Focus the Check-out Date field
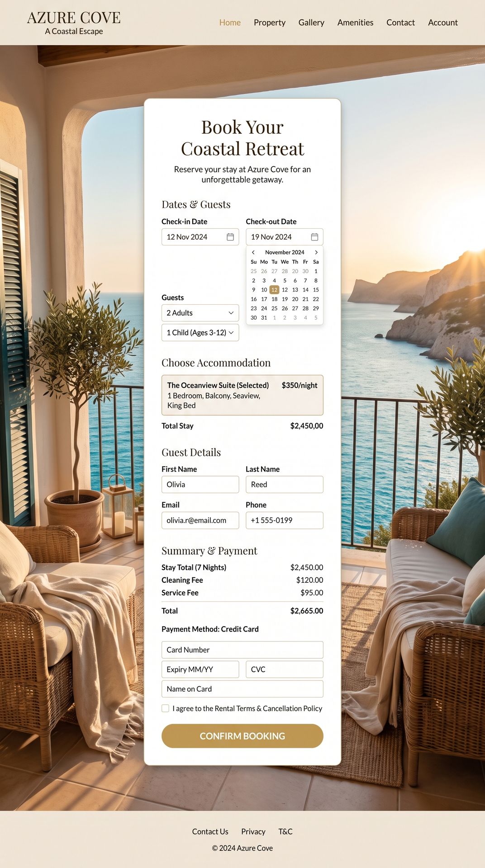The width and height of the screenshot is (485, 868). coord(285,237)
